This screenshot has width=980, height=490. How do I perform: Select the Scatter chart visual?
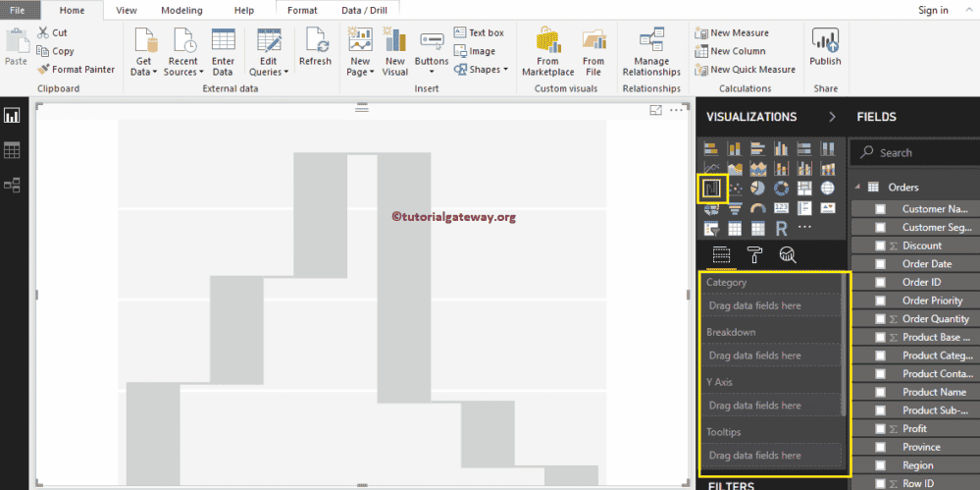click(x=736, y=189)
